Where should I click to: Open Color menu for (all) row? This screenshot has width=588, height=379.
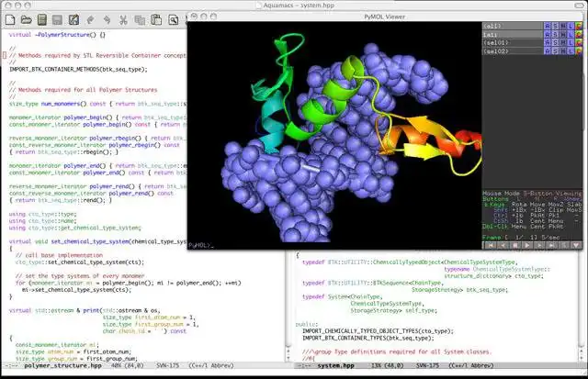579,26
